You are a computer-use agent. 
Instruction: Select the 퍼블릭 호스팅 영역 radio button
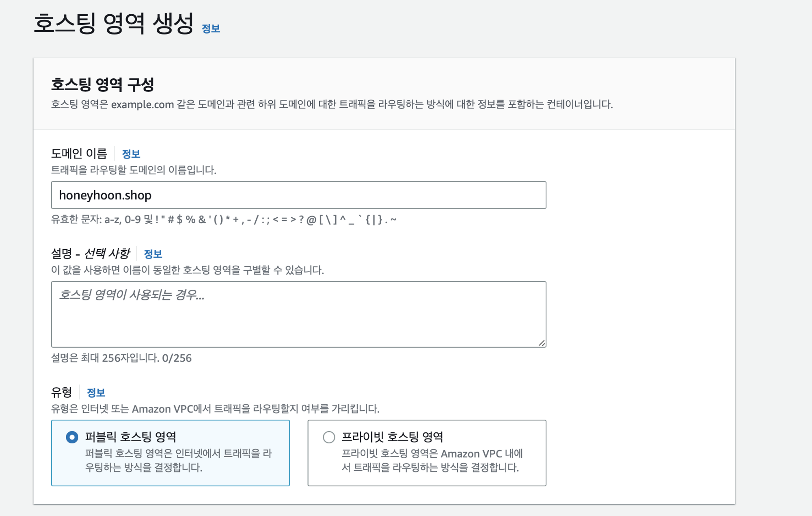click(72, 437)
